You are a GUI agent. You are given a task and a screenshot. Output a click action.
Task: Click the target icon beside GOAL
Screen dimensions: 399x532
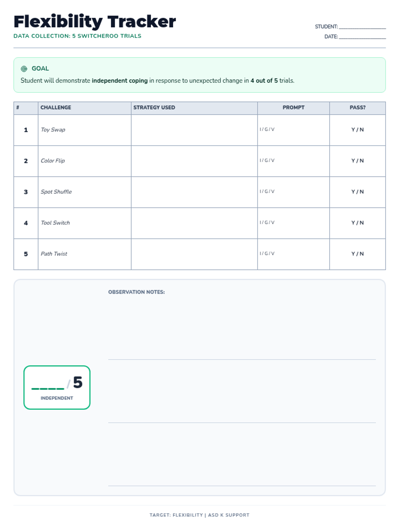pyautogui.click(x=24, y=69)
